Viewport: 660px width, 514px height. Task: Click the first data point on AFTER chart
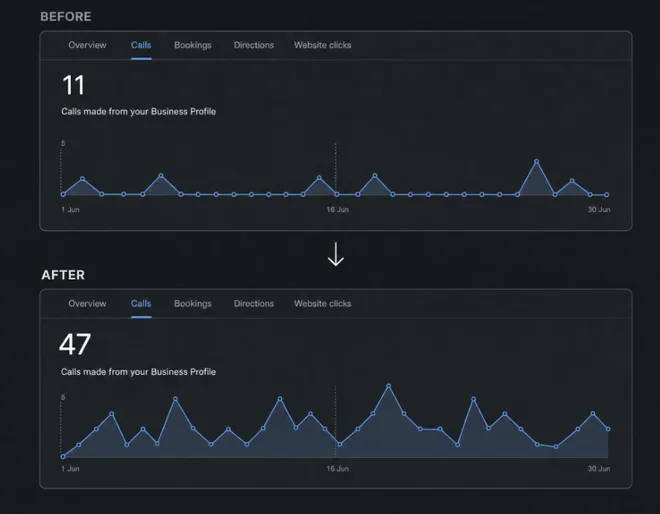[x=63, y=456]
